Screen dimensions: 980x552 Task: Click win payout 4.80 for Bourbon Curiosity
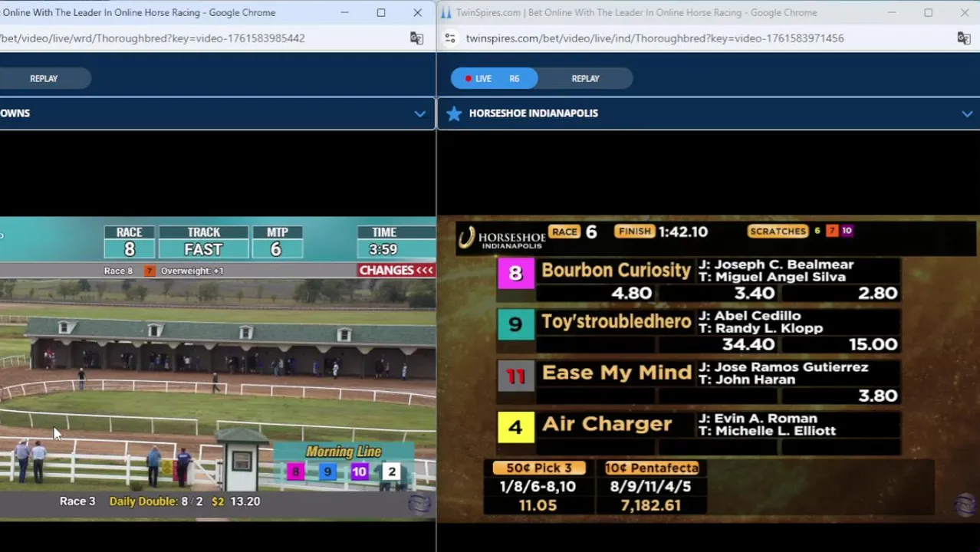click(x=632, y=293)
